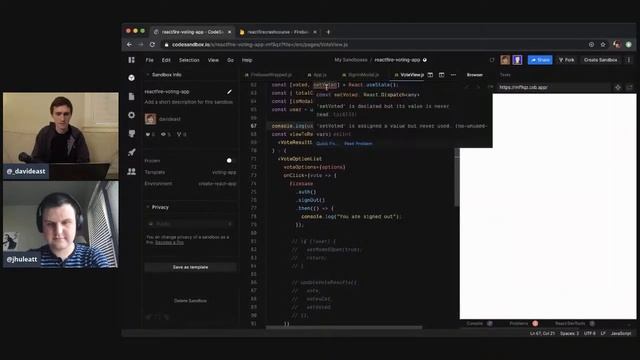This screenshot has height=360, width=640.
Task: Open the Live collaboration people sidebar icon
Action: coord(131,171)
